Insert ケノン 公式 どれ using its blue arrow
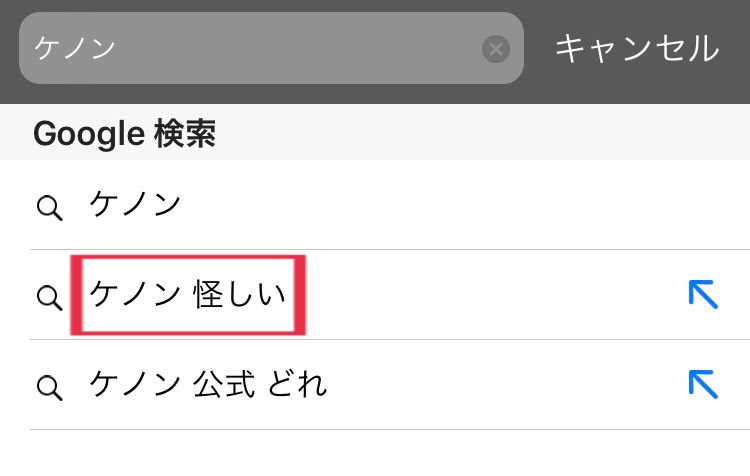The width and height of the screenshot is (750, 476). coord(703,384)
